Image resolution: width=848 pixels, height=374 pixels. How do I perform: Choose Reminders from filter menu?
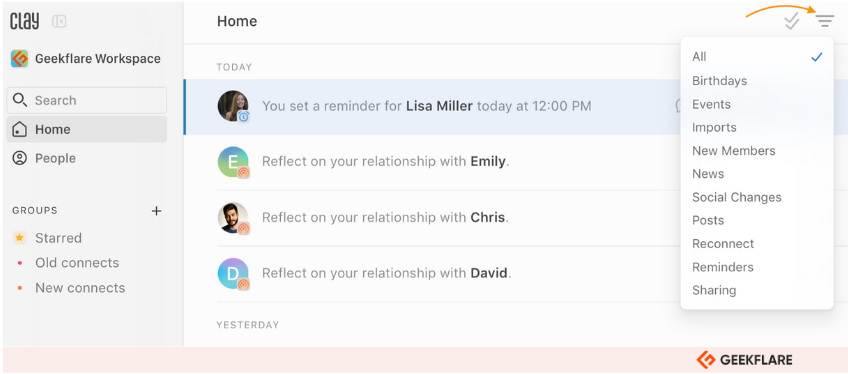point(723,267)
